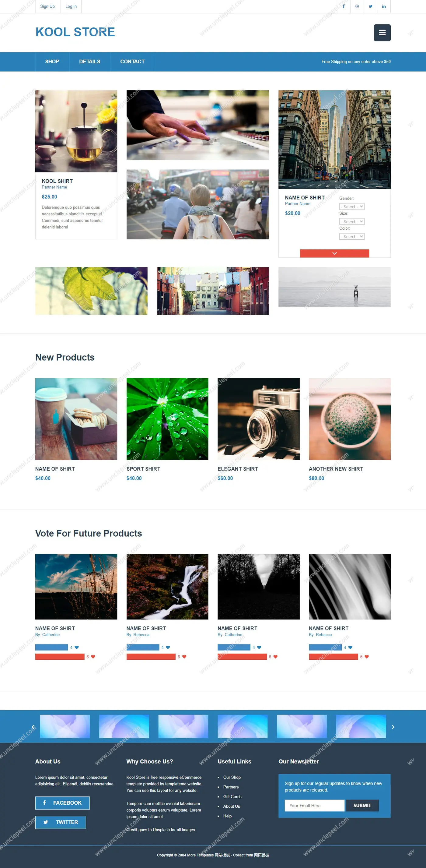This screenshot has width=426, height=868.
Task: Go to next slide with right carousel arrow
Action: (393, 727)
